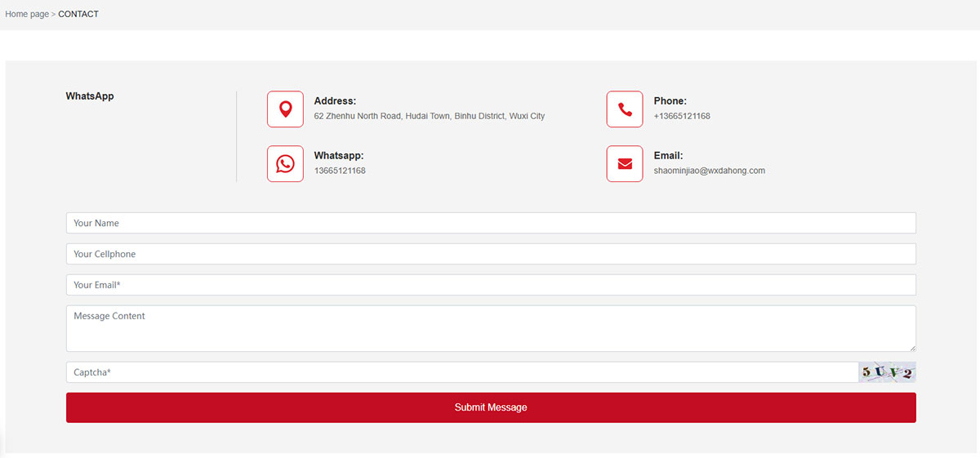
Task: Click the WhatsApp logo icon
Action: tap(285, 164)
